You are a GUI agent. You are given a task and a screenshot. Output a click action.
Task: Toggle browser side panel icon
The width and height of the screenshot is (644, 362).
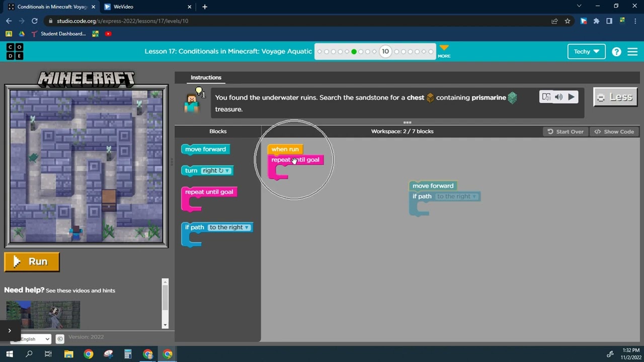[x=609, y=21]
